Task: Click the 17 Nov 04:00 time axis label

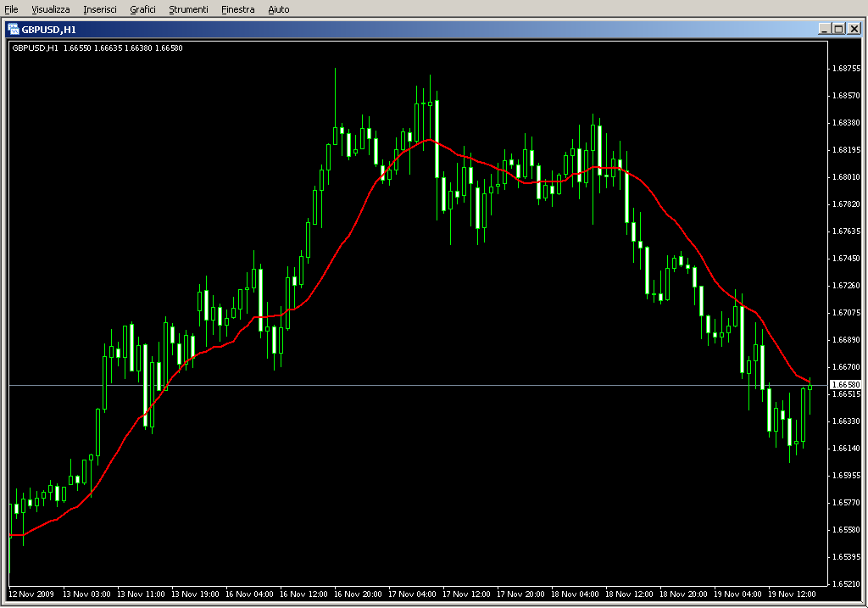Action: [412, 594]
